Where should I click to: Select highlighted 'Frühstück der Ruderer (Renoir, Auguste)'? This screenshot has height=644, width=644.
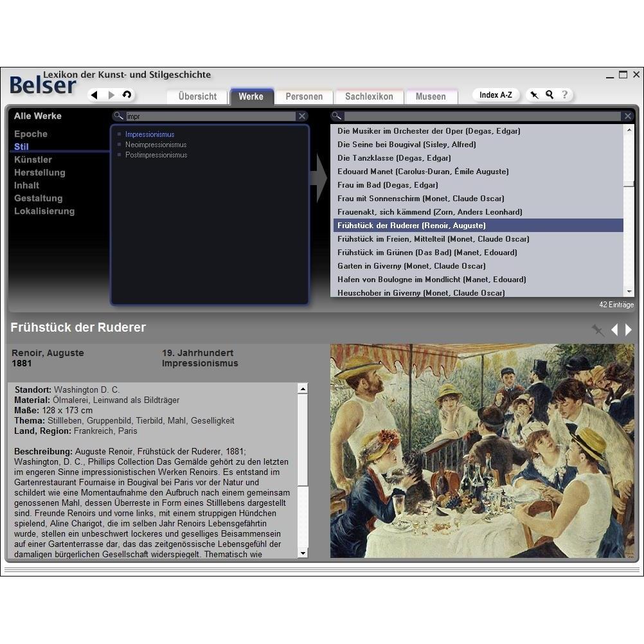478,226
